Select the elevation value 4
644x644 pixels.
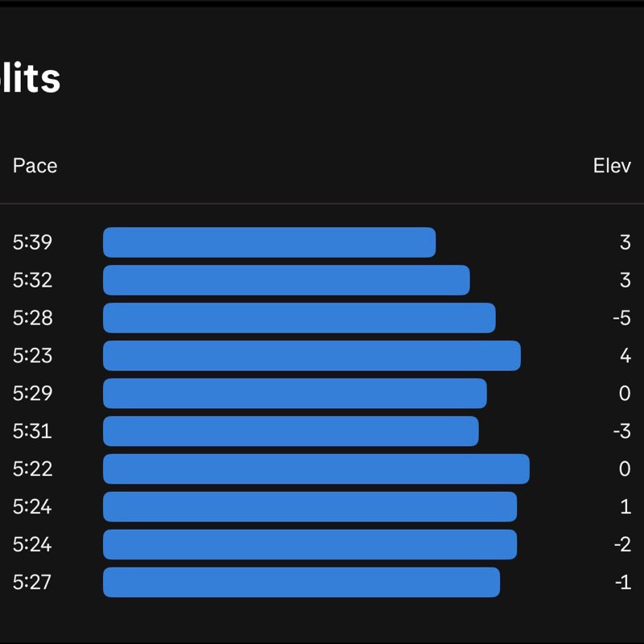tap(625, 356)
